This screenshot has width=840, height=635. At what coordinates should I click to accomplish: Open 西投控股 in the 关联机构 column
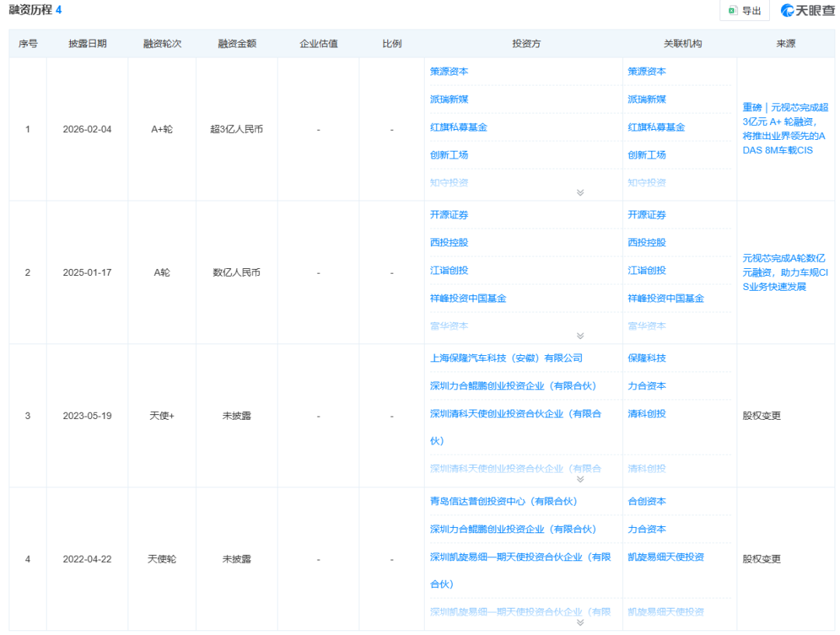(646, 242)
